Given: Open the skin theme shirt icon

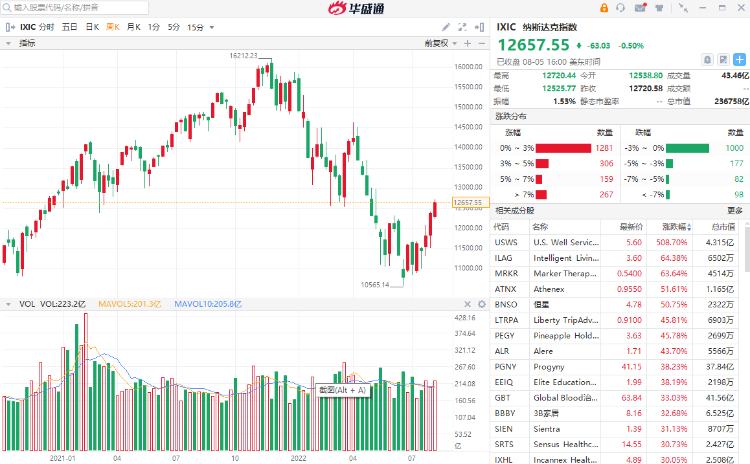Looking at the screenshot, I should [x=660, y=8].
